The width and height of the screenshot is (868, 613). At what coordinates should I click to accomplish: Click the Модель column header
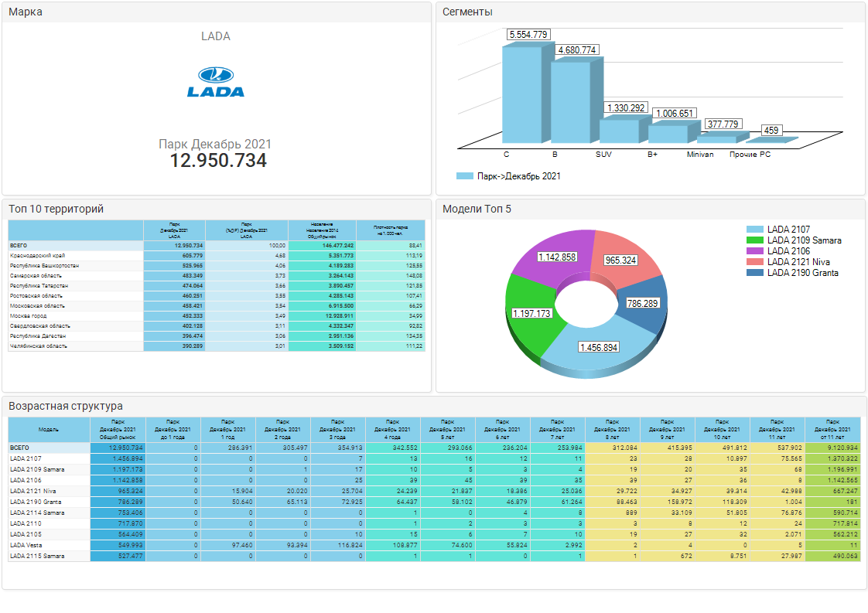(49, 428)
